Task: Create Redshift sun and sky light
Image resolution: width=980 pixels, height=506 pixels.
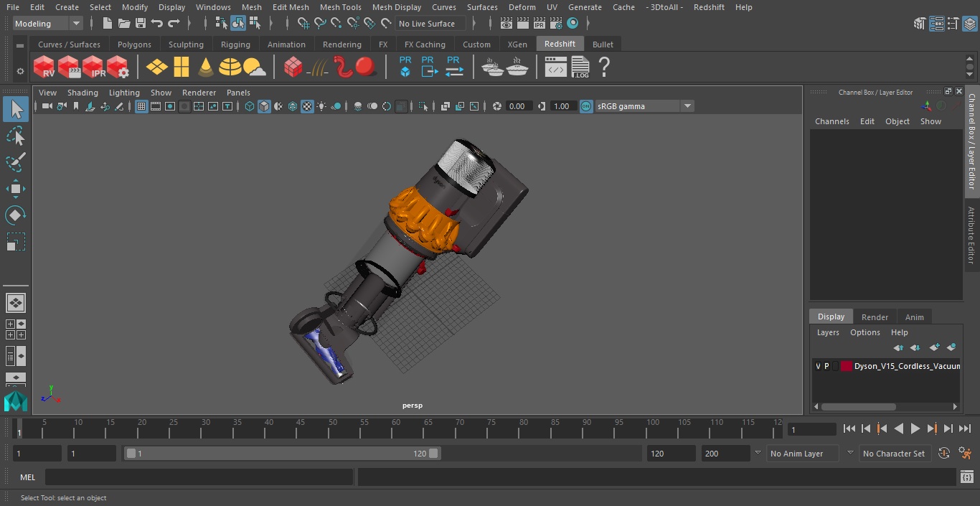Action: point(255,67)
